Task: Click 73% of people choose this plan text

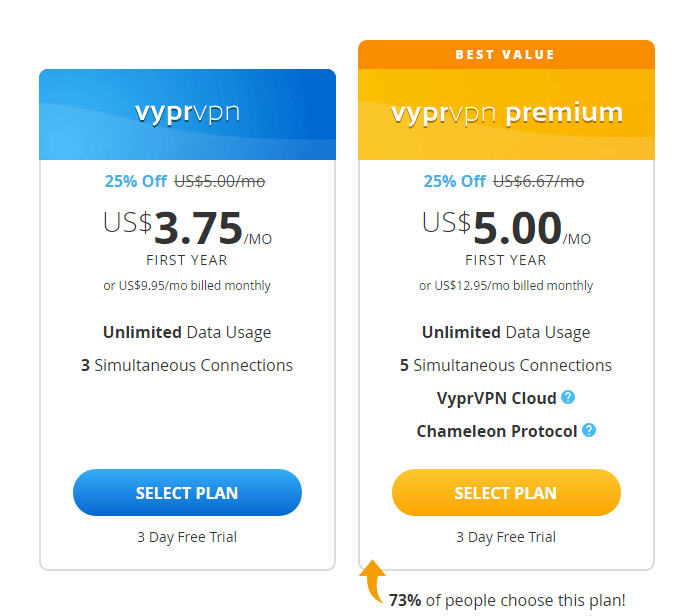Action: pyautogui.click(x=507, y=600)
